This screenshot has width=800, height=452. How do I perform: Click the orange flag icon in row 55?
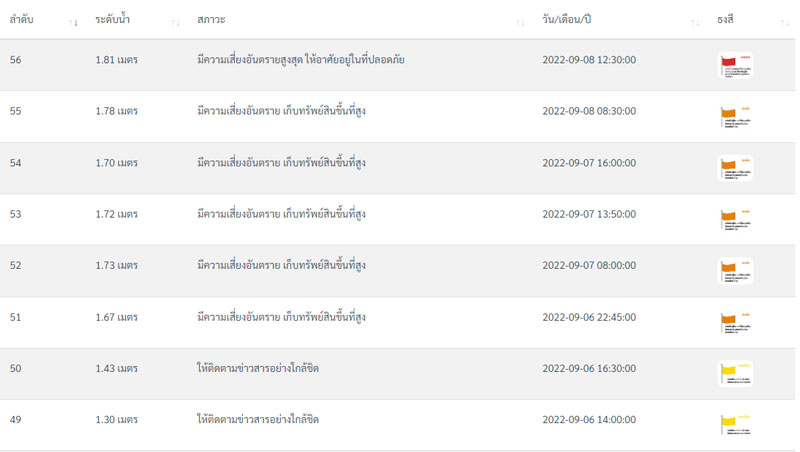tap(735, 116)
